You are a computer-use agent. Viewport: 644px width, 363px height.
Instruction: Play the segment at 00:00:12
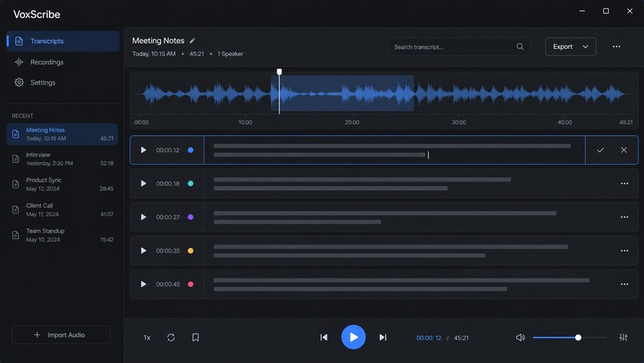click(x=143, y=150)
